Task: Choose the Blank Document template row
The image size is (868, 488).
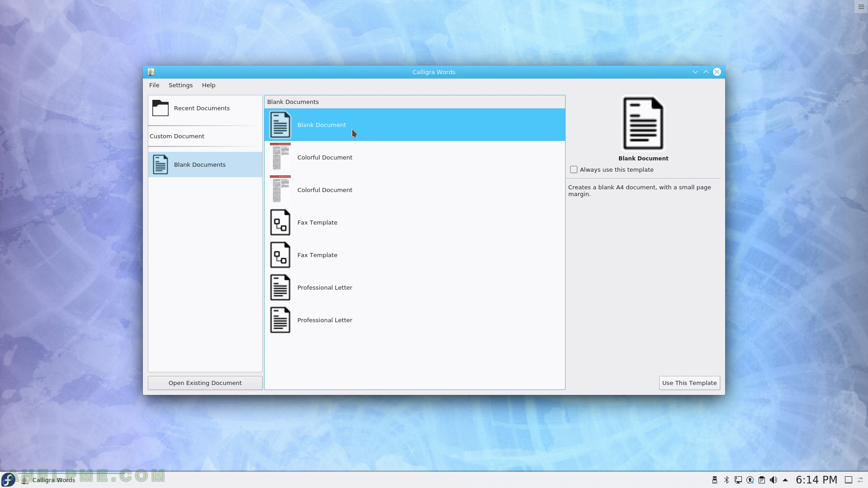Action: (x=415, y=125)
